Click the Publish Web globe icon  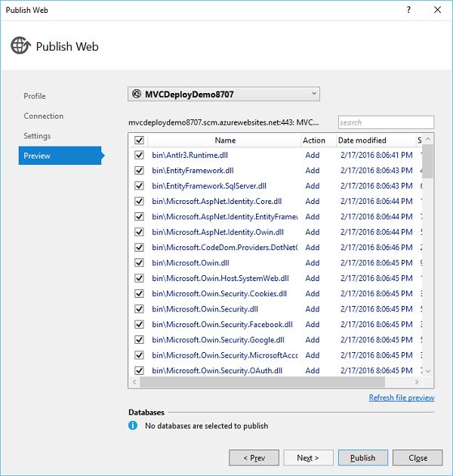20,46
